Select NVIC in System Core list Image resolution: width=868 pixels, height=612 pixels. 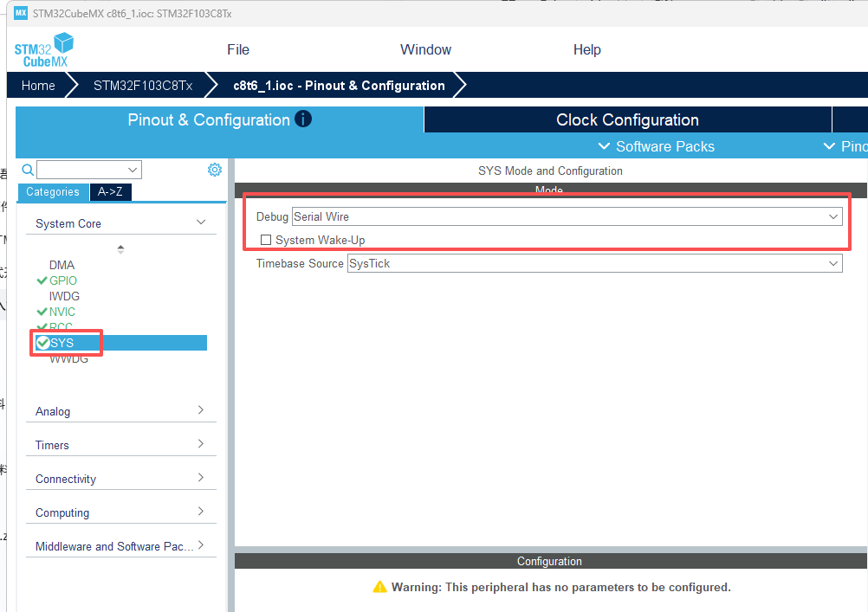62,312
